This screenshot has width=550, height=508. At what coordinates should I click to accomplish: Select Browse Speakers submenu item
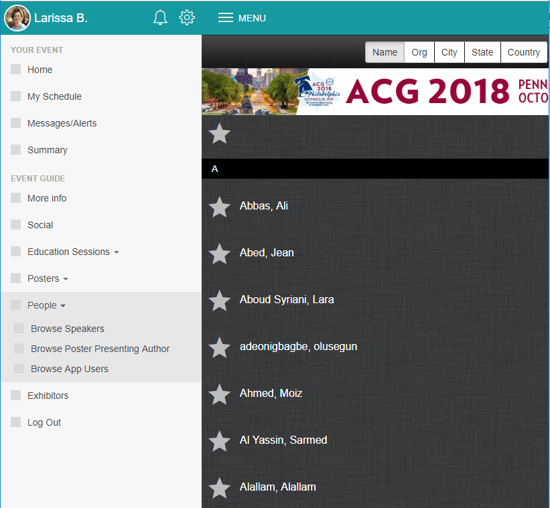coord(67,328)
